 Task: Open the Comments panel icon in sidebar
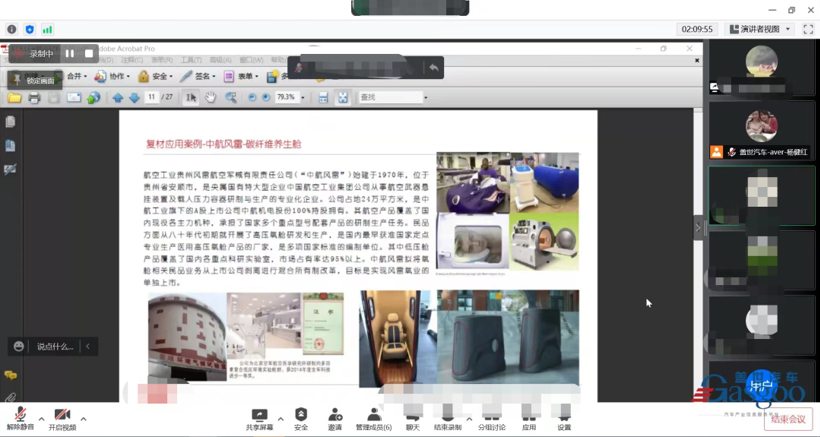[10, 375]
